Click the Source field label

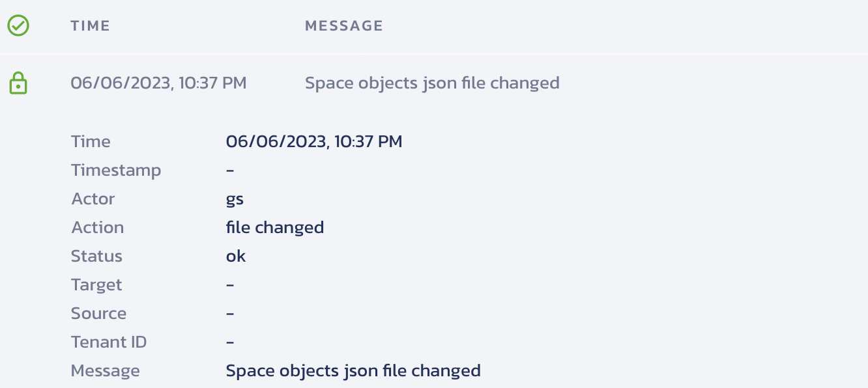(x=98, y=313)
